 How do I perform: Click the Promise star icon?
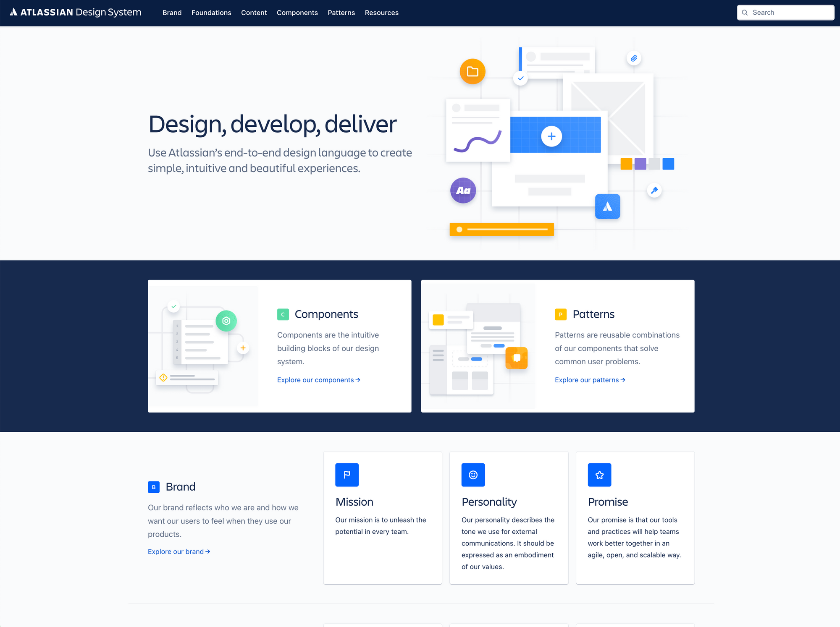tap(598, 474)
